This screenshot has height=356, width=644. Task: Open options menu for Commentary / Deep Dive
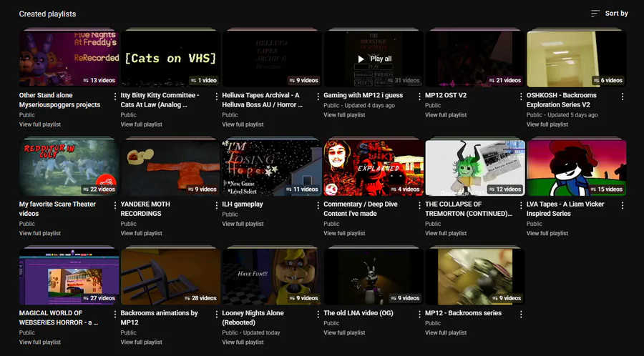click(419, 205)
